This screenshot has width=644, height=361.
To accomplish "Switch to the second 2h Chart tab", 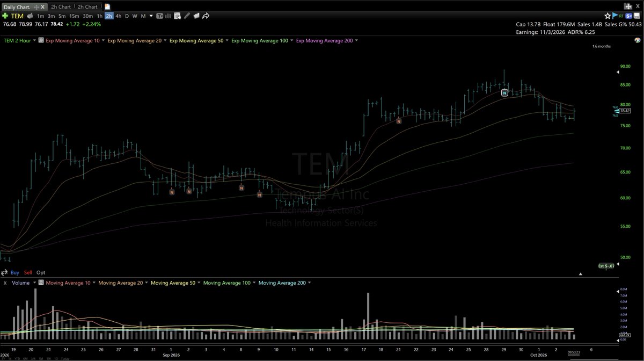I will coord(87,7).
